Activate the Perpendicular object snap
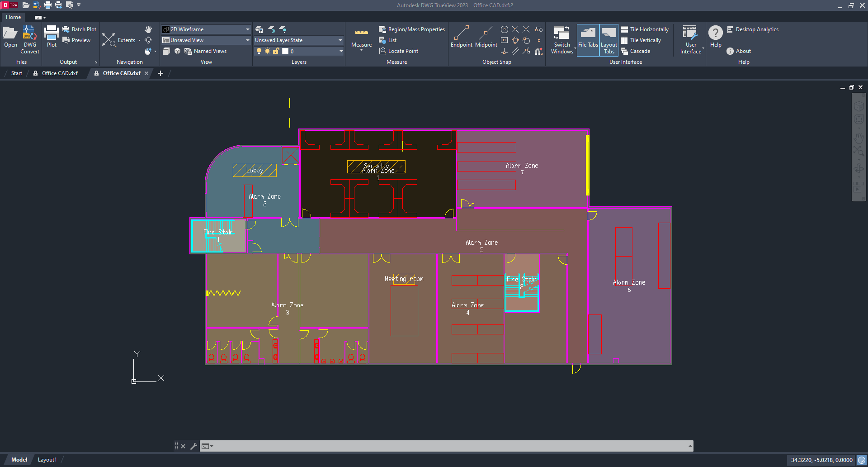Screen dimensions: 868x467 [x=504, y=51]
